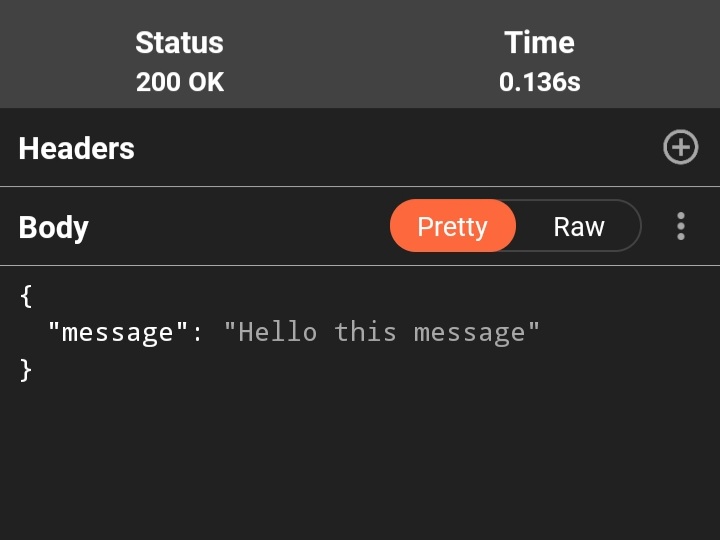Select the Time heading
This screenshot has width=720, height=540.
click(x=540, y=43)
